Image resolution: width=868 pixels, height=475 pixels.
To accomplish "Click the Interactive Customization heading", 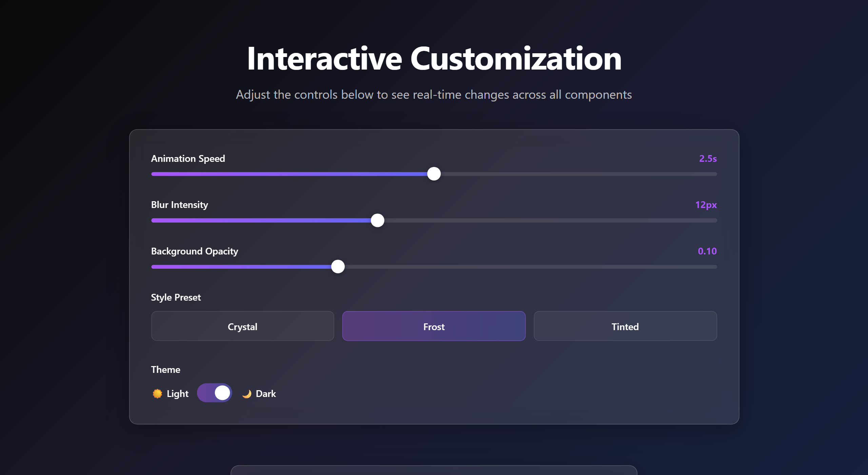I will click(x=434, y=59).
